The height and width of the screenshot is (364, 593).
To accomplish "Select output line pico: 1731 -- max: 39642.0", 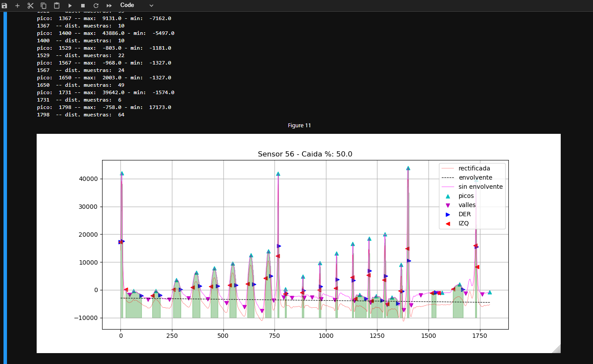I will (x=106, y=92).
